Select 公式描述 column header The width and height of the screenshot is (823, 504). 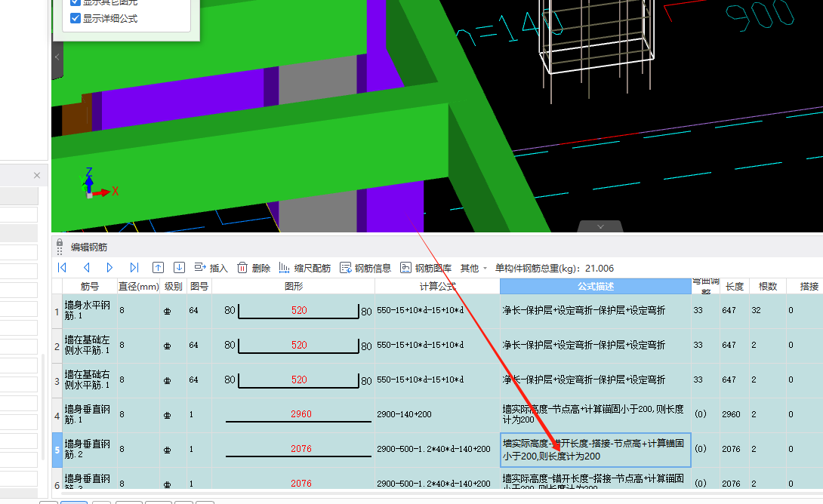[596, 287]
